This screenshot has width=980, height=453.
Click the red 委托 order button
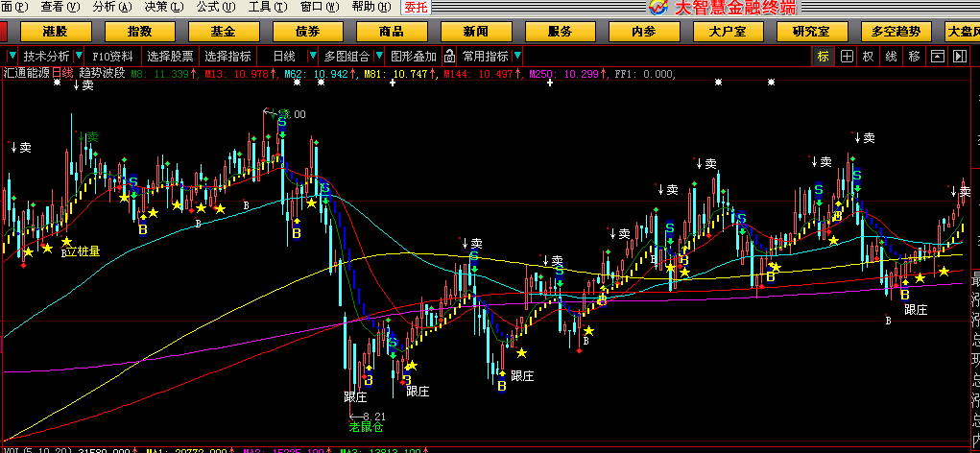coord(417,8)
